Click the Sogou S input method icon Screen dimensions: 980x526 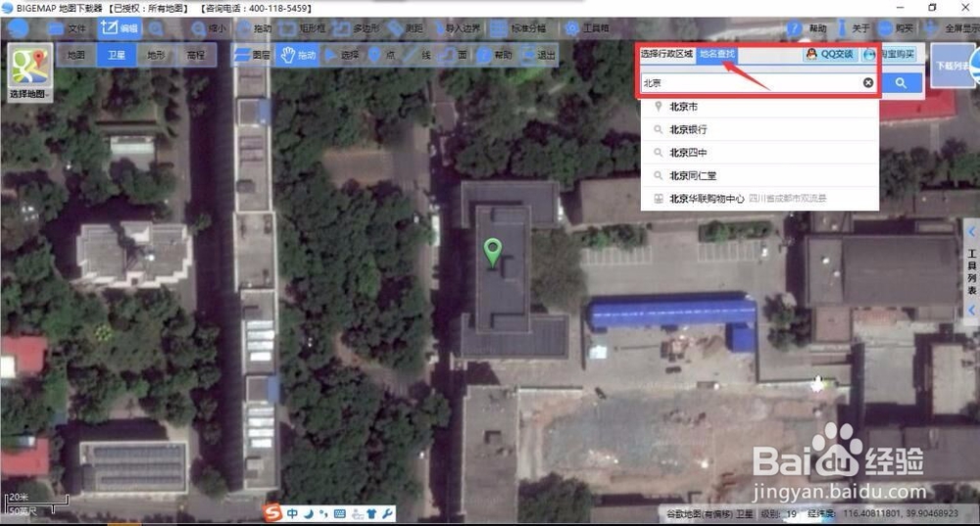(273, 513)
